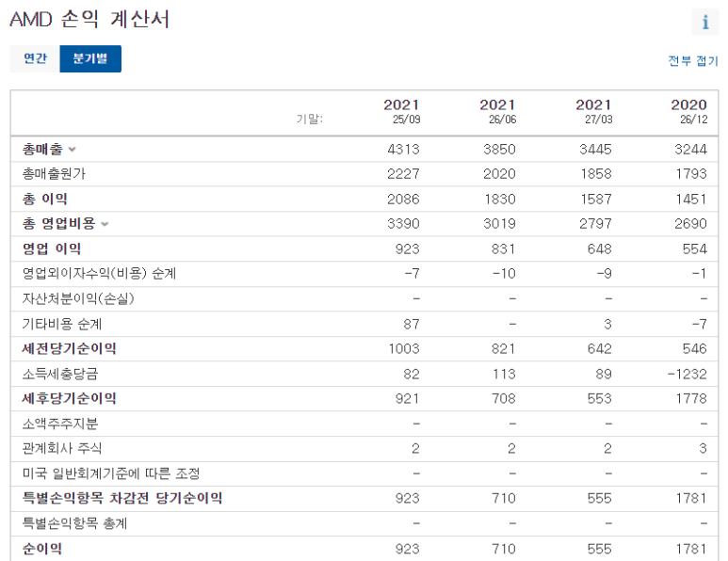Click after-tax income value 921
The height and width of the screenshot is (561, 728).
[x=408, y=398]
